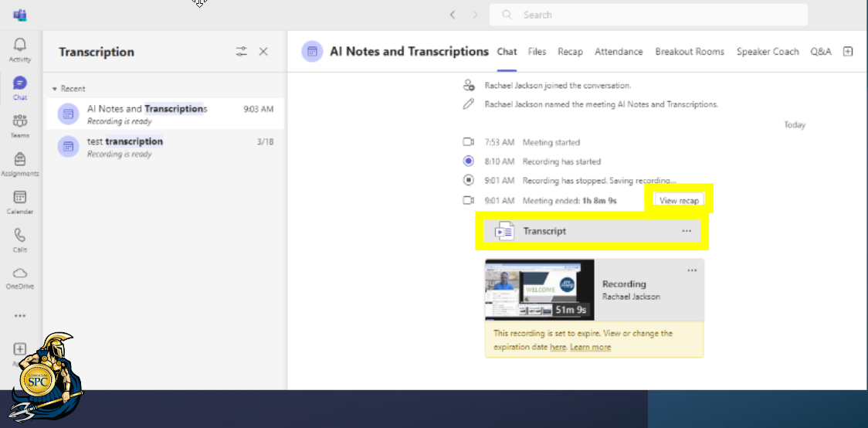The image size is (868, 428).
Task: Click the expiration date 'here' link
Action: click(558, 347)
